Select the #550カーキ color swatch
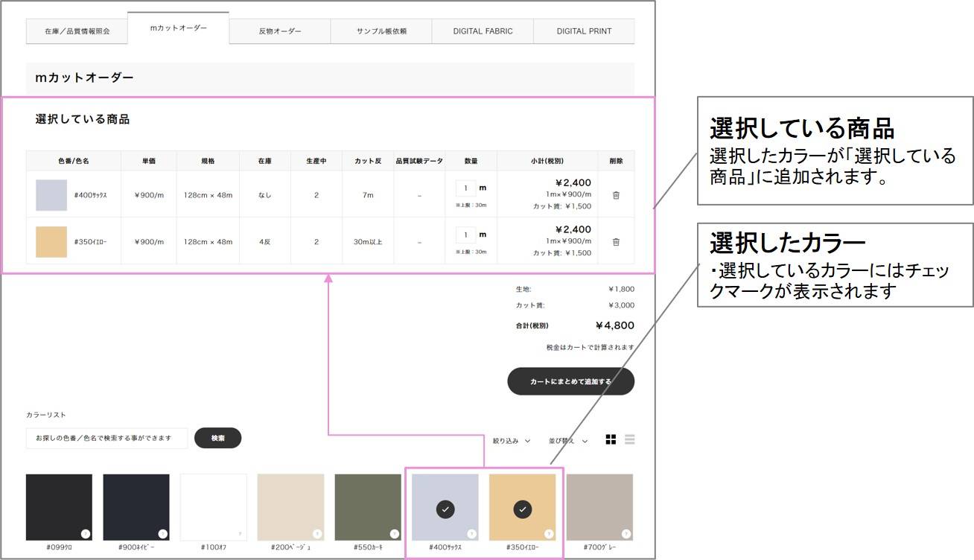Viewport: 974px width, 560px height. point(367,505)
